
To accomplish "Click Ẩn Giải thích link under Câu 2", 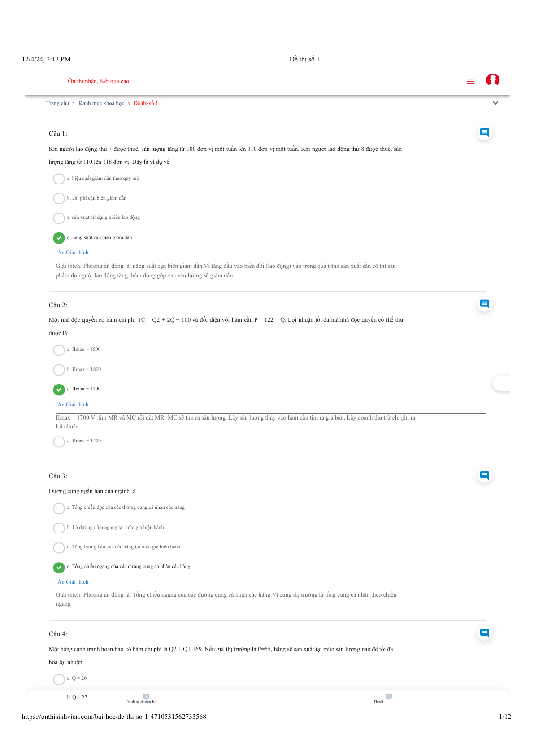I will pos(73,405).
